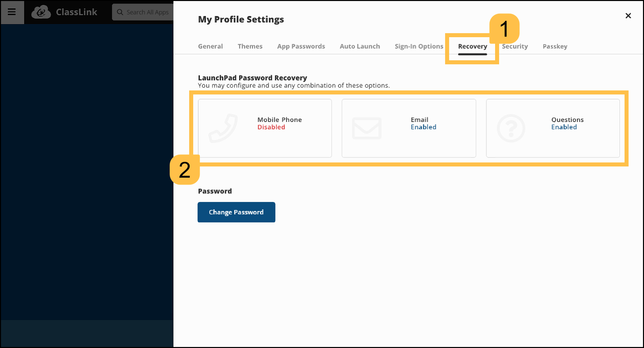Go to the App Passwords tab
Screen dimensions: 644x348
(x=301, y=46)
